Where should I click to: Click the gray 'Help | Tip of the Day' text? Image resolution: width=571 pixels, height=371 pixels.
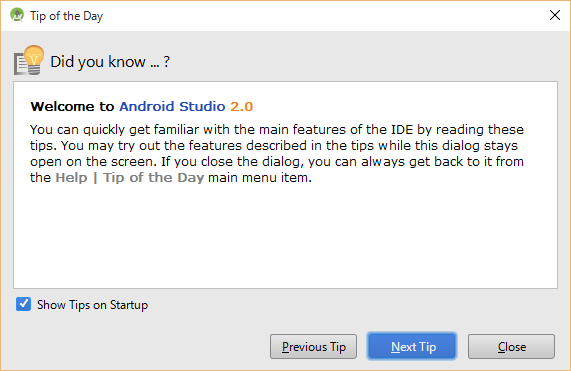pos(130,177)
